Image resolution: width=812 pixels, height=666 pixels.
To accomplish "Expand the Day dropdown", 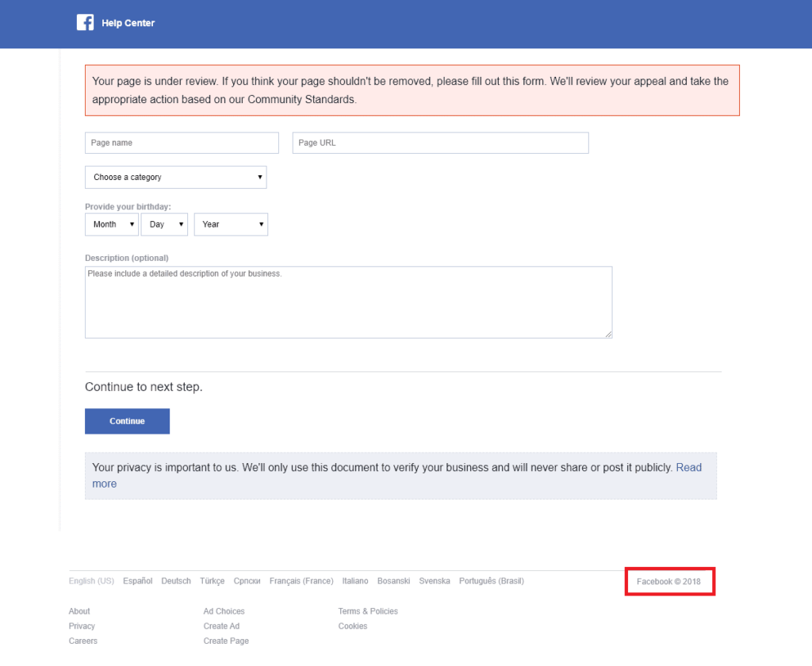I will [x=164, y=224].
